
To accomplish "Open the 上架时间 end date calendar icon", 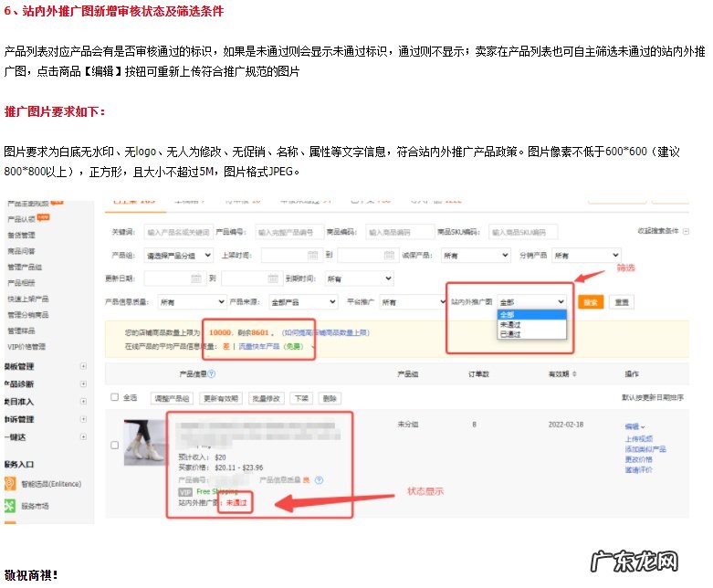I will point(389,255).
